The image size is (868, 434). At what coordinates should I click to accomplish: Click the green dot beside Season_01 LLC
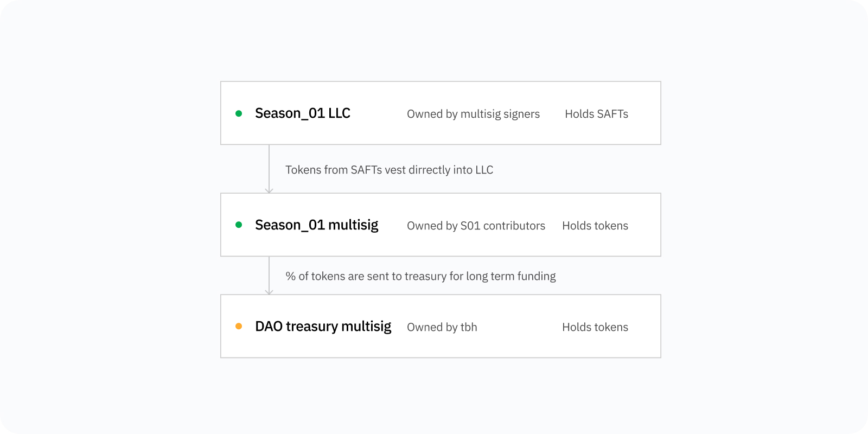(239, 113)
